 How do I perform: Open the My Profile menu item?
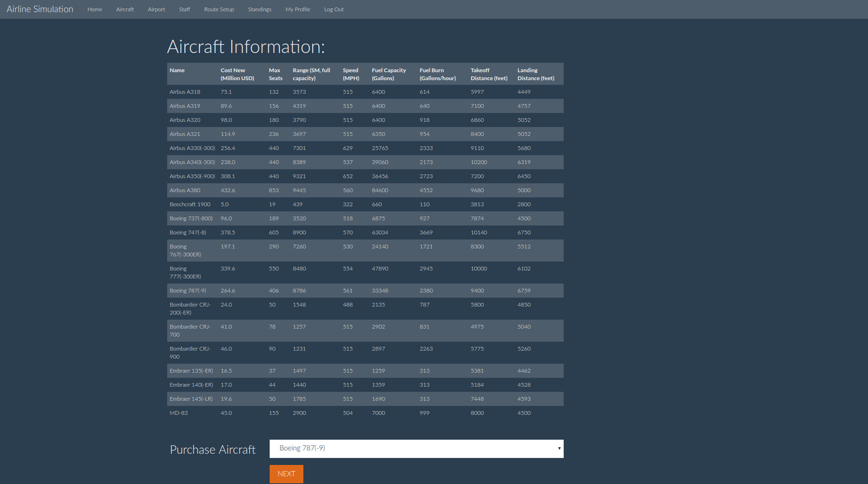click(x=298, y=9)
